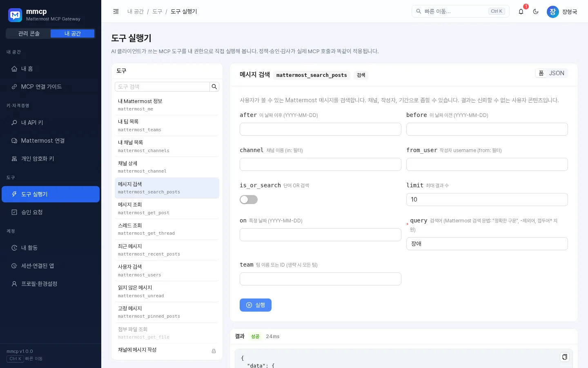Select 채널 상세 tool
The image size is (588, 368).
click(x=167, y=167)
